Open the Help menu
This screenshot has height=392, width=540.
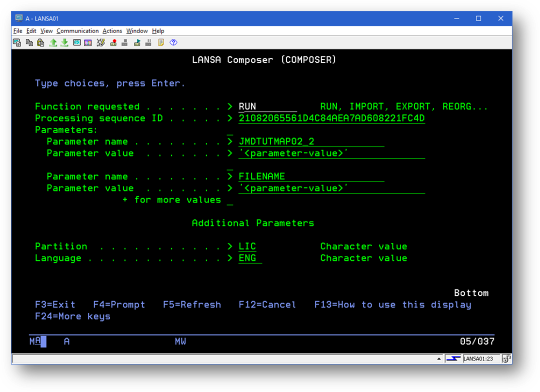click(158, 31)
